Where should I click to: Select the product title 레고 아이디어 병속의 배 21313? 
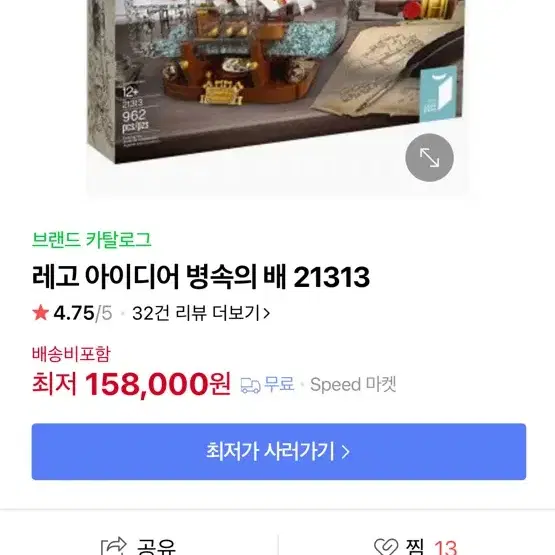pos(201,276)
